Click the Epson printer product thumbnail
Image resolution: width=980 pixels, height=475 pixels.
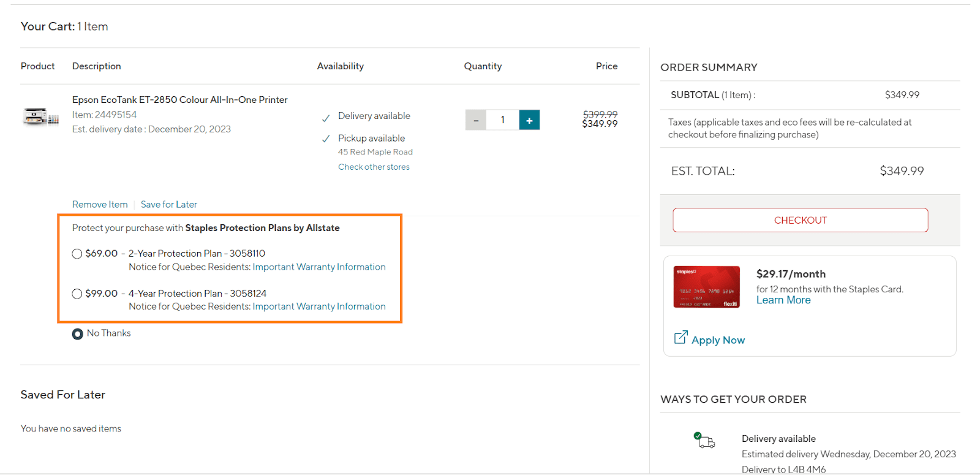coord(40,116)
